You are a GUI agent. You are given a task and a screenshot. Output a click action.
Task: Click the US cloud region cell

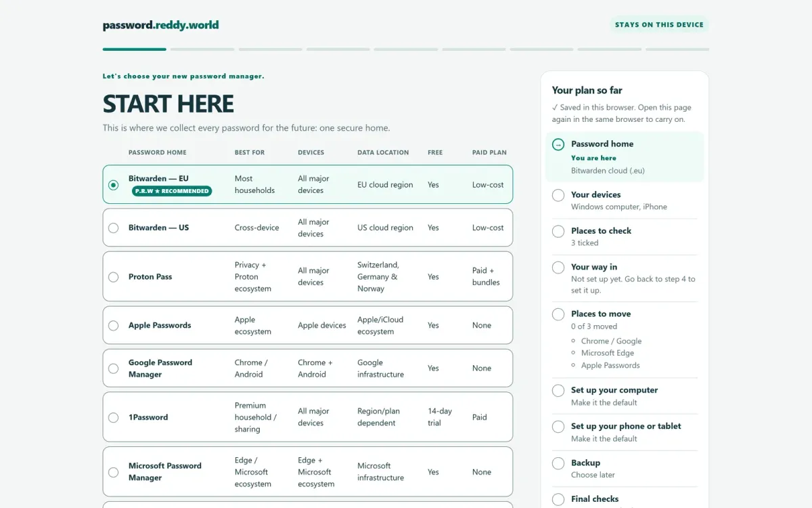coord(385,228)
